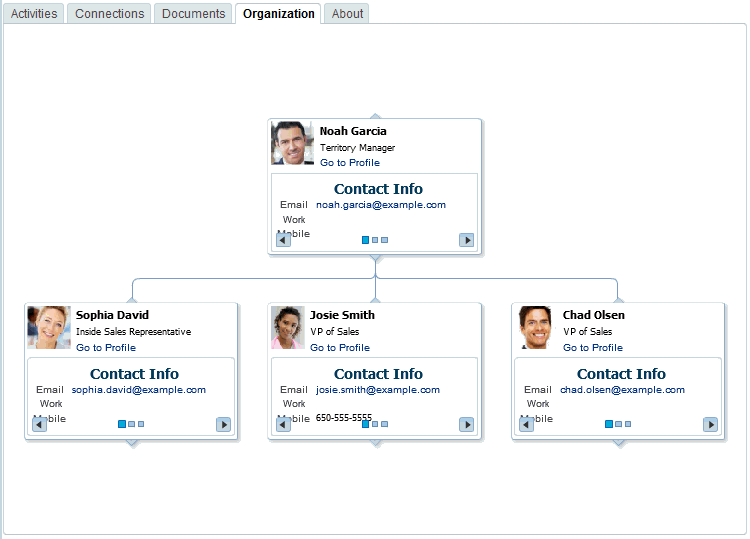Viewport: 750px width, 539px height.
Task: Select second panel dot on Chad Olsen card
Action: pos(618,424)
